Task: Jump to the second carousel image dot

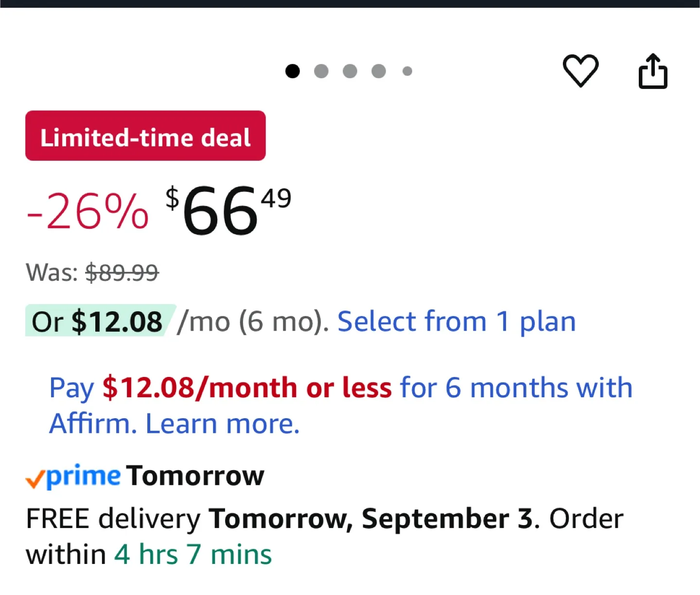Action: coord(321,71)
